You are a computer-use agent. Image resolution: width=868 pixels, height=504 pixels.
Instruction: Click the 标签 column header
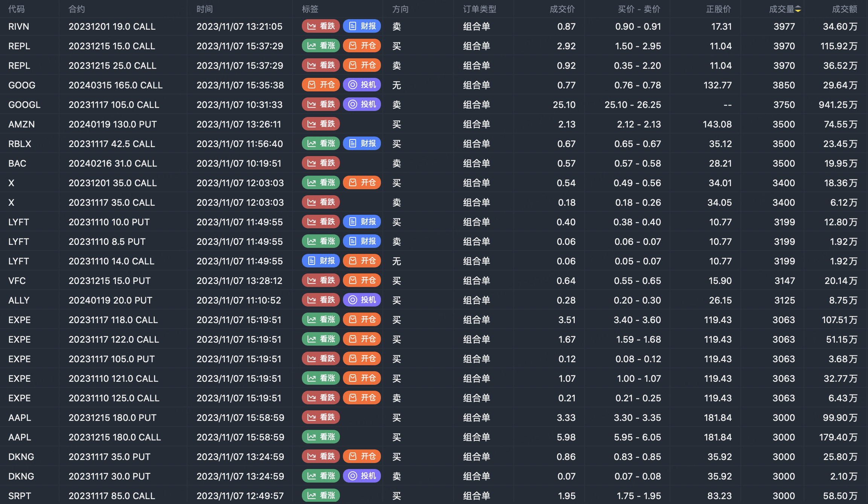[310, 9]
